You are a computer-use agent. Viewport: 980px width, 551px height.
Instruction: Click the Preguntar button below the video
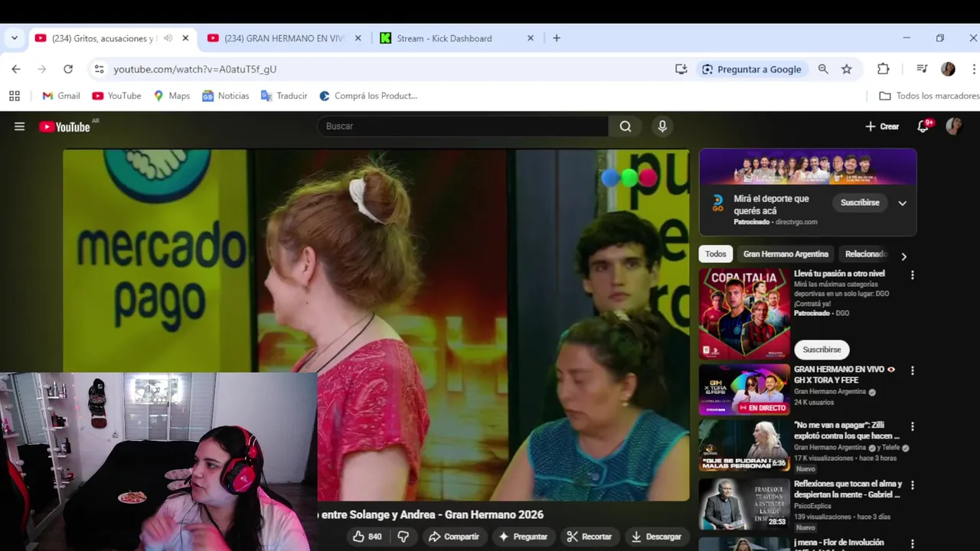pos(523,536)
